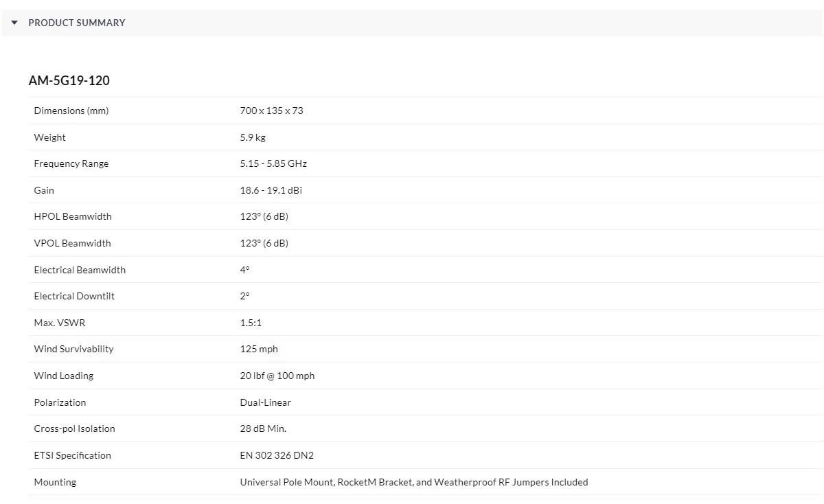Click the Frequency Range label
The image size is (824, 504).
pyautogui.click(x=71, y=163)
